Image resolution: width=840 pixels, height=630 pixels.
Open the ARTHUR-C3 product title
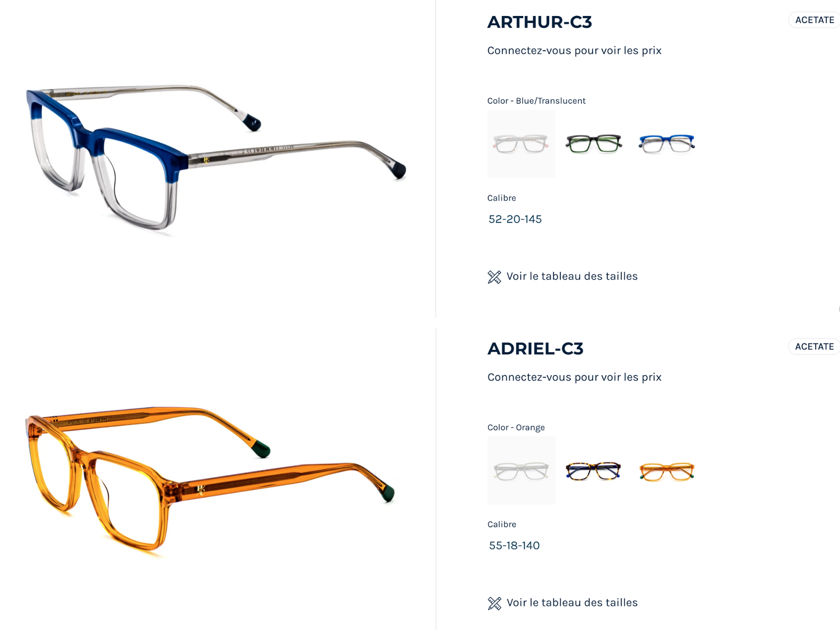click(x=540, y=22)
